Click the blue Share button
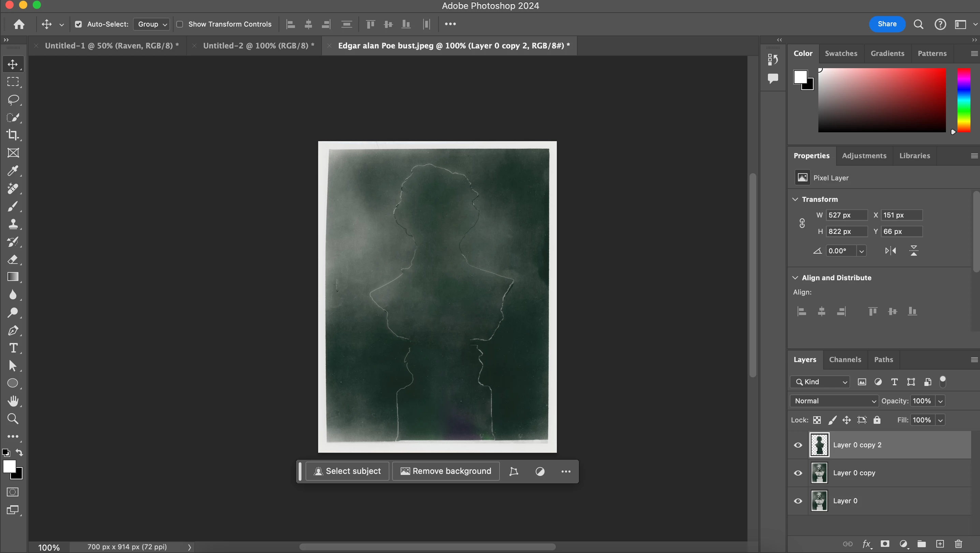Viewport: 980px width, 553px height. tap(887, 24)
